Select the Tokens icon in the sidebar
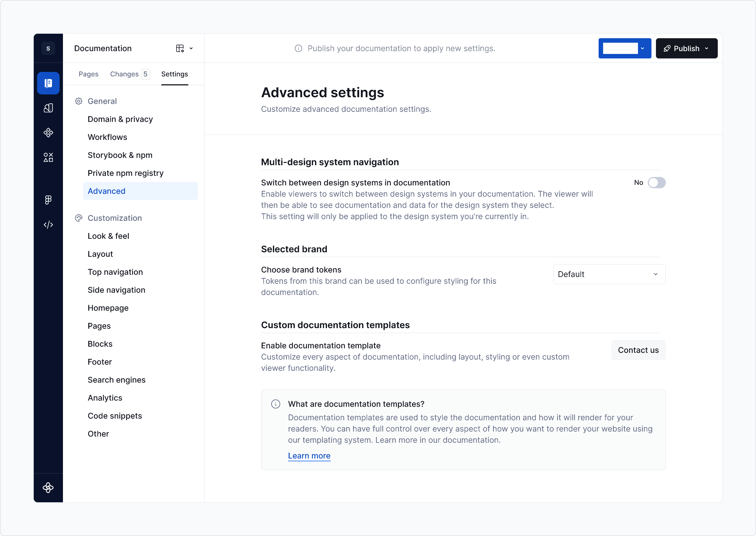This screenshot has height=536, width=756. [48, 108]
